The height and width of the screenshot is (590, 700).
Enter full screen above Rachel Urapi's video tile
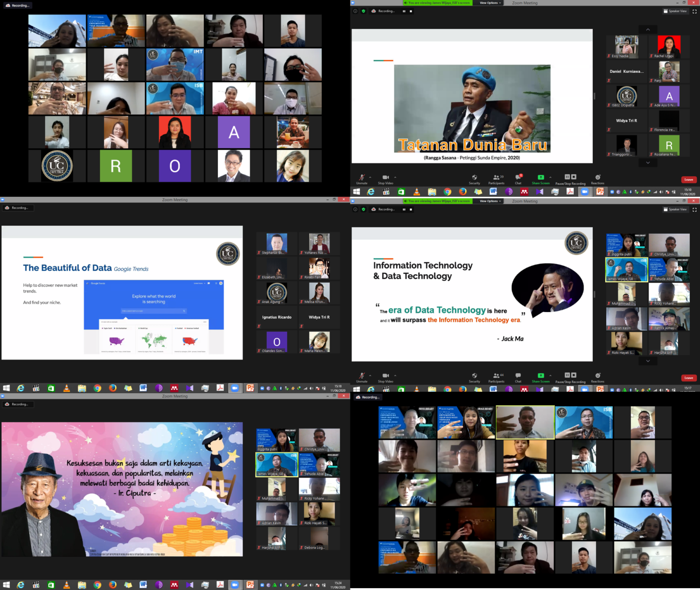pyautogui.click(x=694, y=11)
